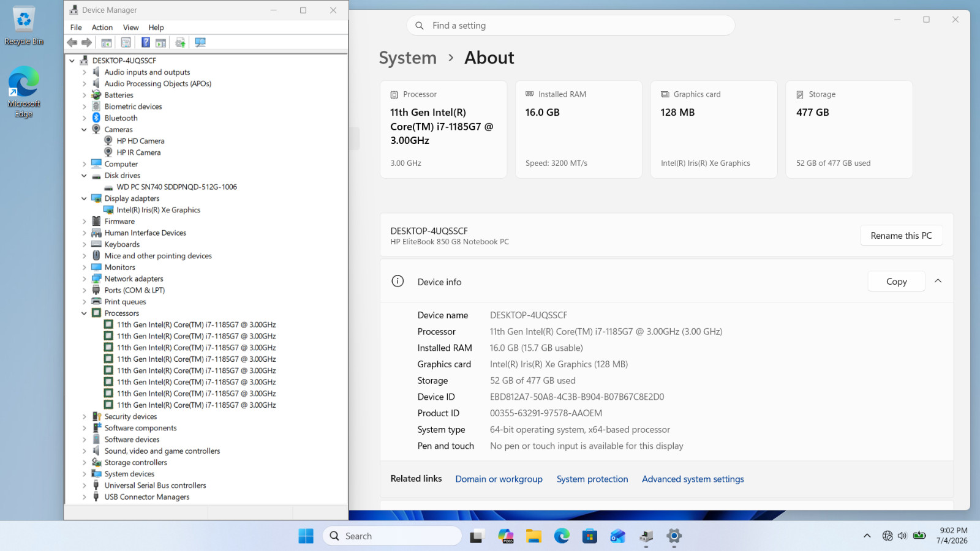The width and height of the screenshot is (980, 551).
Task: Collapse the Cameras node
Action: tap(85, 129)
